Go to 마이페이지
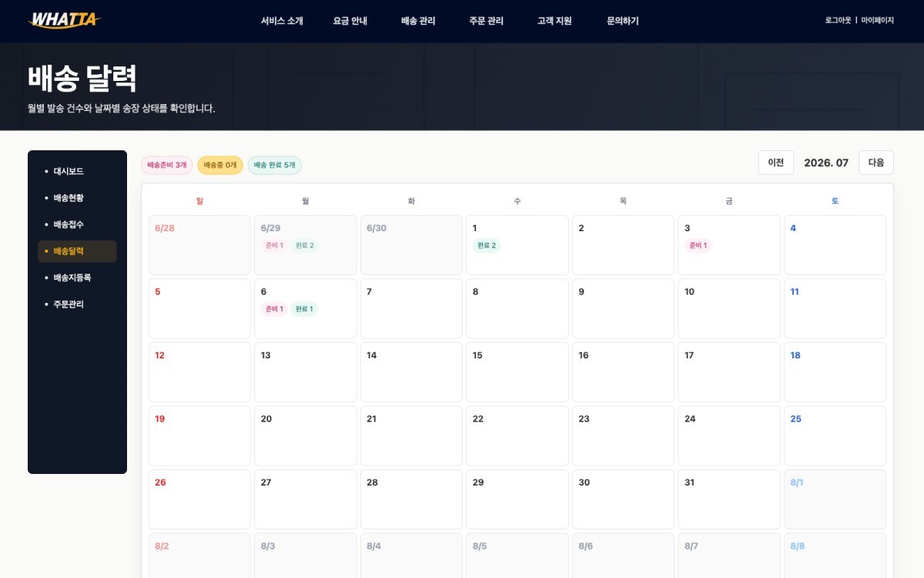This screenshot has width=924, height=578. click(878, 21)
